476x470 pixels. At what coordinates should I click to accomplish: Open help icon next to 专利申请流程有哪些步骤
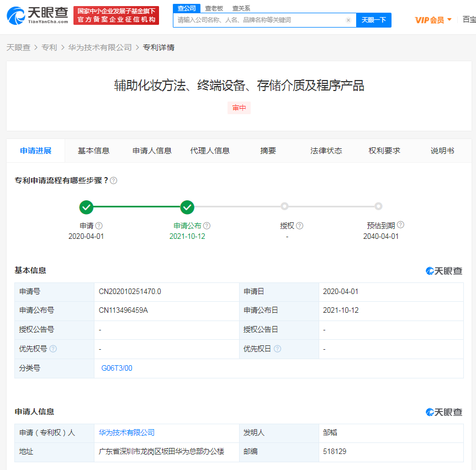pos(114,180)
